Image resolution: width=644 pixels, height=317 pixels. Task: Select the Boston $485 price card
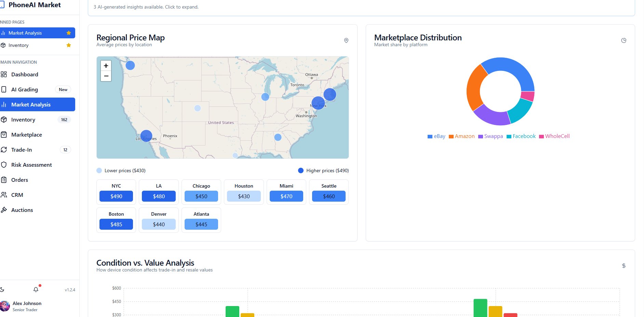point(116,220)
